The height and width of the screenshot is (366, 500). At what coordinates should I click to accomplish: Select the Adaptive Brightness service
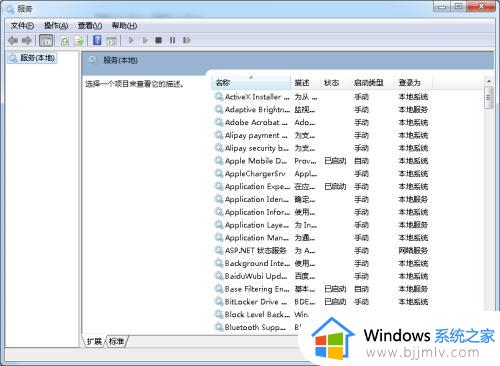point(322,110)
